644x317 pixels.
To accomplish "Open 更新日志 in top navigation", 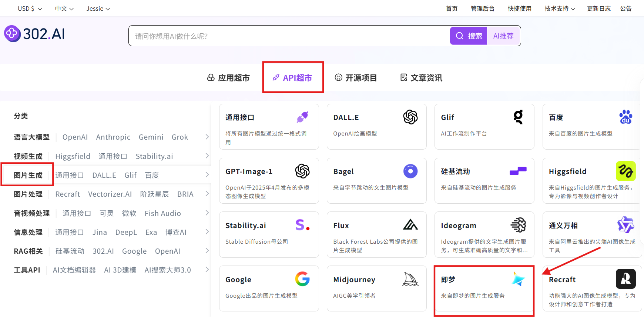I will [x=599, y=9].
